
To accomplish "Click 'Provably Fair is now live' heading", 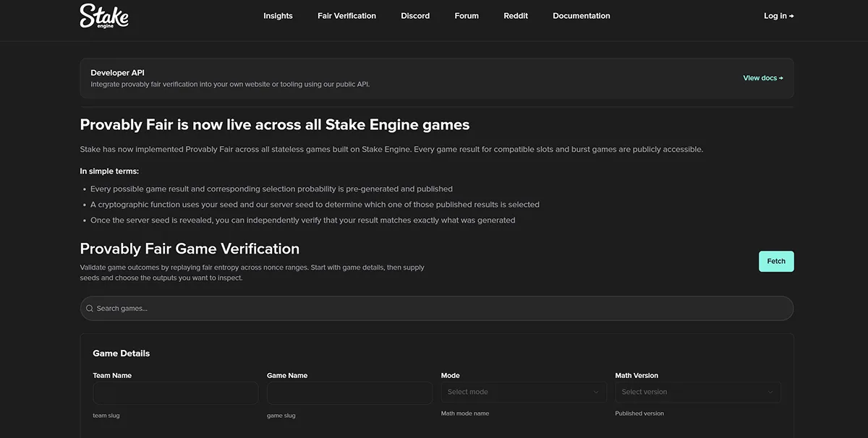I will tap(275, 125).
